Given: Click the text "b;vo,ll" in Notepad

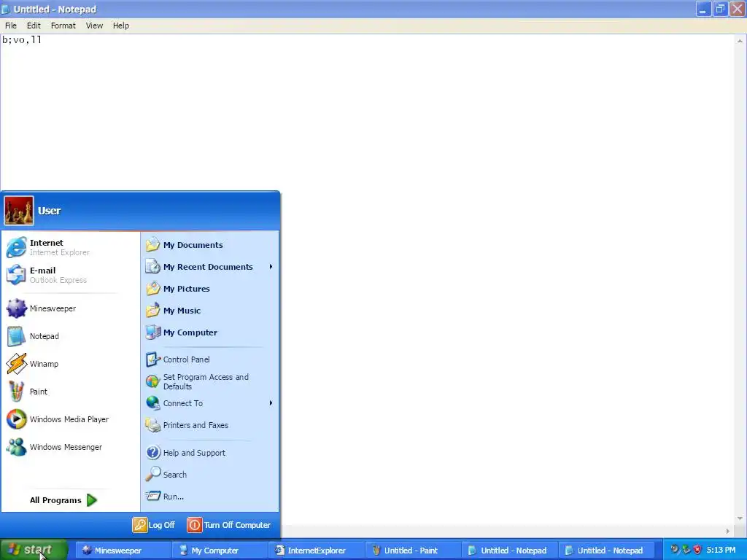Looking at the screenshot, I should pyautogui.click(x=21, y=40).
